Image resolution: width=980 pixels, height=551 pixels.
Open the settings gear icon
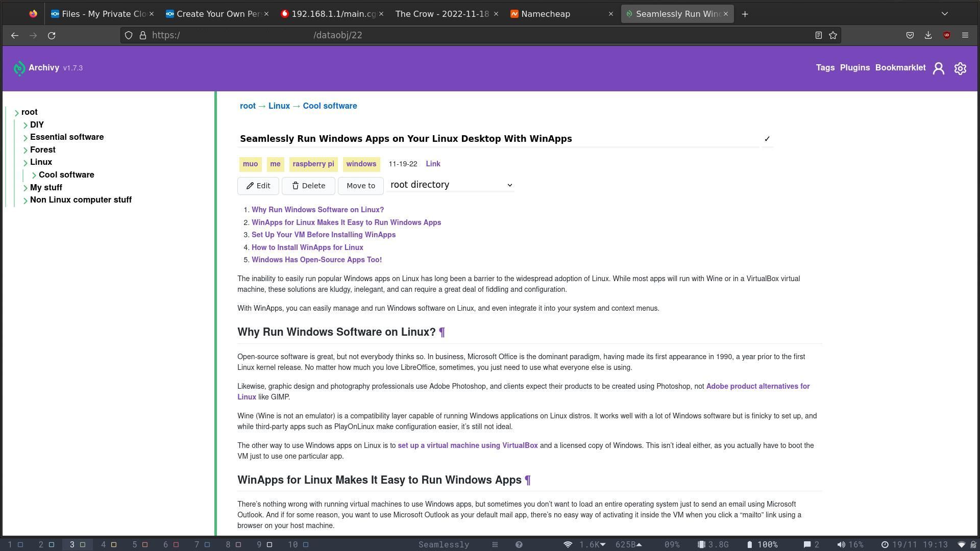pyautogui.click(x=960, y=68)
